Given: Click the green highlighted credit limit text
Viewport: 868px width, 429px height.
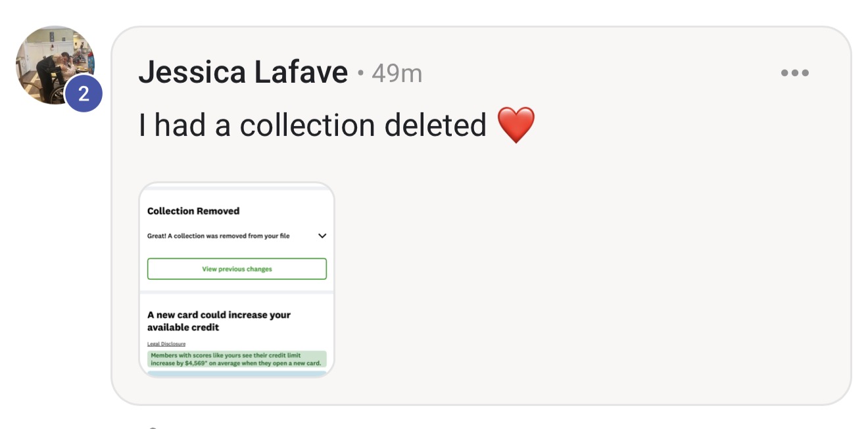Looking at the screenshot, I should pyautogui.click(x=237, y=359).
